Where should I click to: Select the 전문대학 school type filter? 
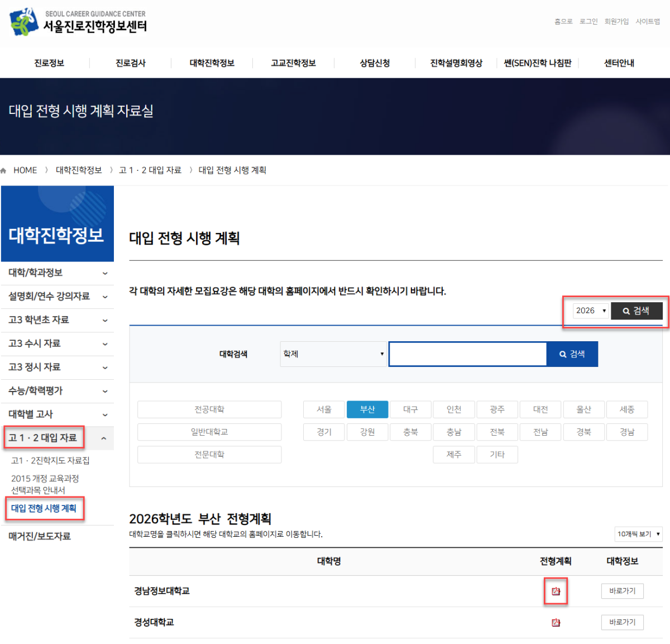click(209, 454)
